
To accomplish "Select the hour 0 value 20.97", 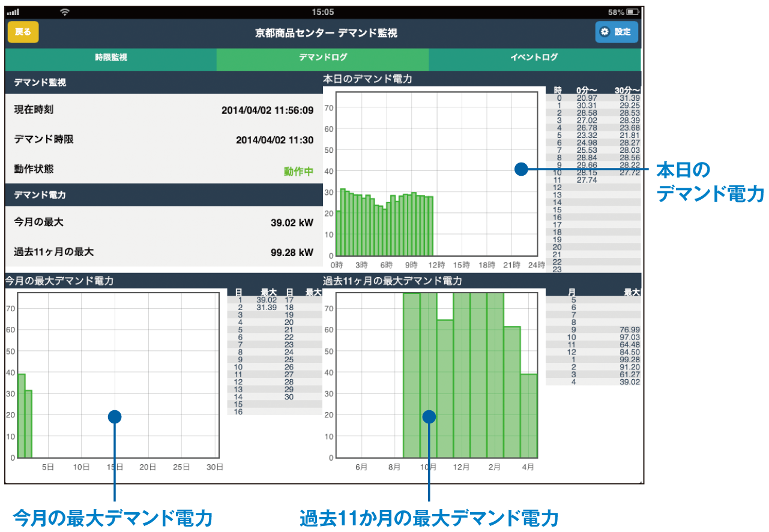I will pos(587,98).
